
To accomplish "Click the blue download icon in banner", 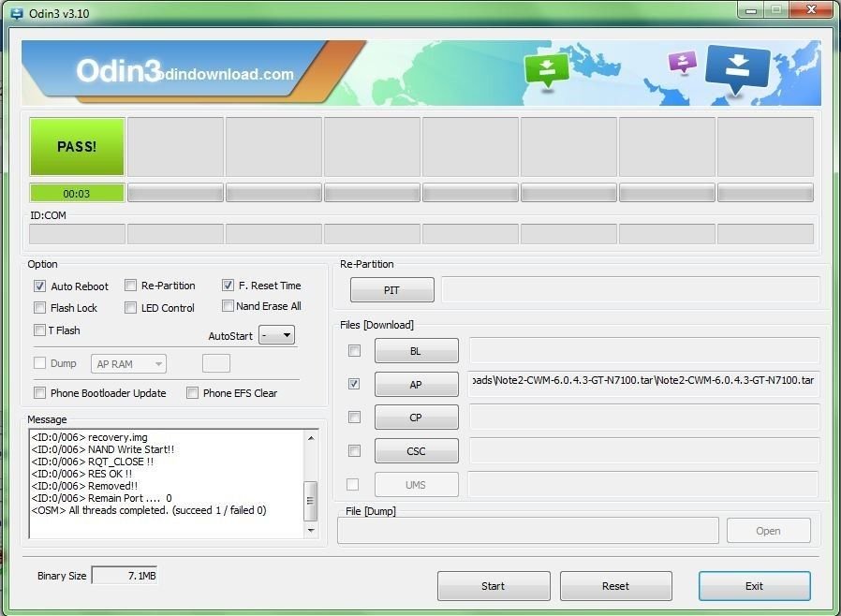I will [x=737, y=68].
